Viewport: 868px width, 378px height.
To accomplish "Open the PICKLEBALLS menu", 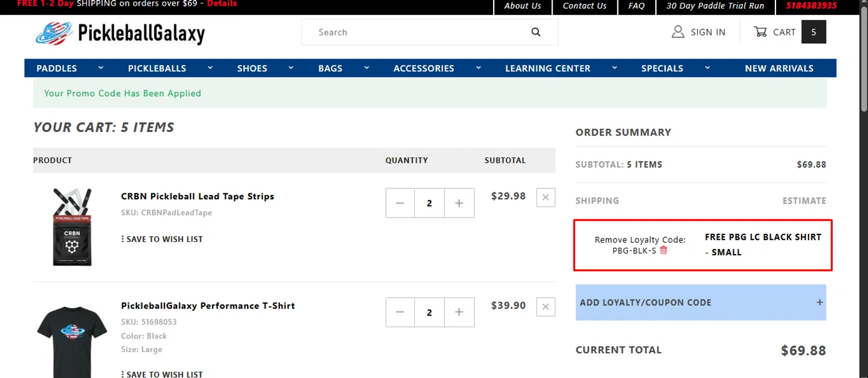I will point(157,68).
